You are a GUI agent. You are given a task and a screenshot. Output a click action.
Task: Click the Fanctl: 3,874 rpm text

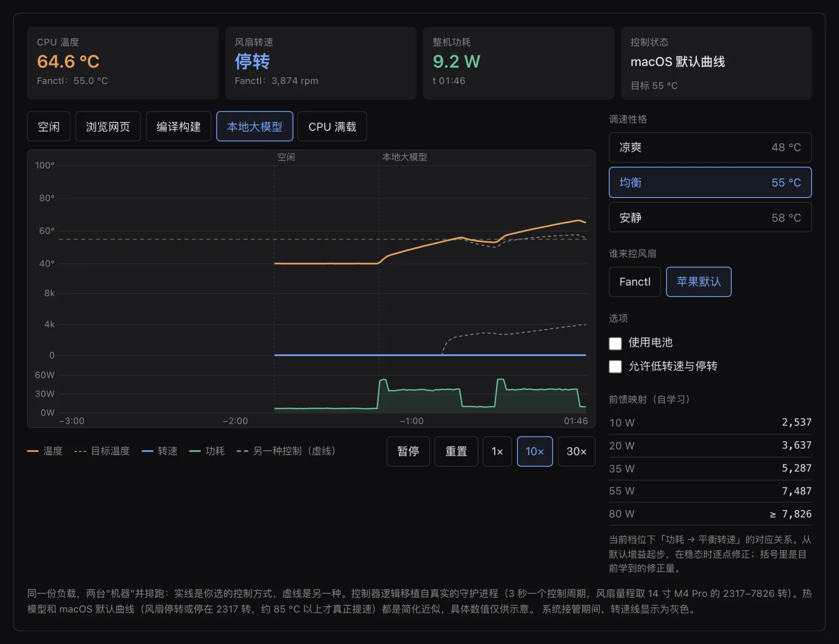point(276,81)
